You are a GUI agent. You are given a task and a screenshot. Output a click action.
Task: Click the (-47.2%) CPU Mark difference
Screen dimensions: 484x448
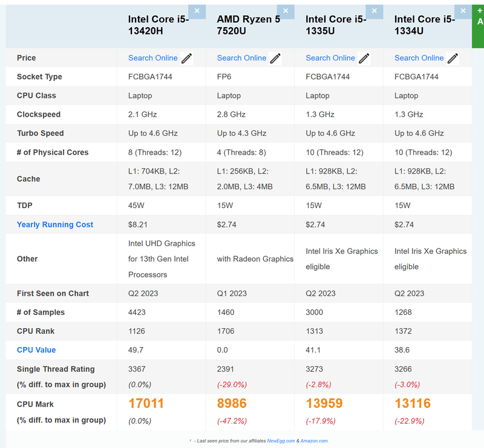(232, 421)
